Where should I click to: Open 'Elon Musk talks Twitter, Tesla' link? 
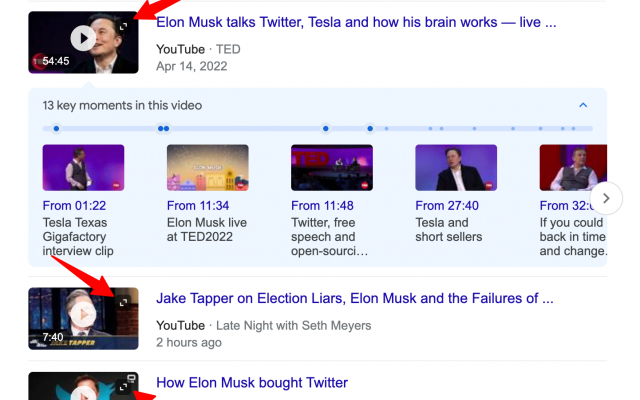click(x=356, y=21)
